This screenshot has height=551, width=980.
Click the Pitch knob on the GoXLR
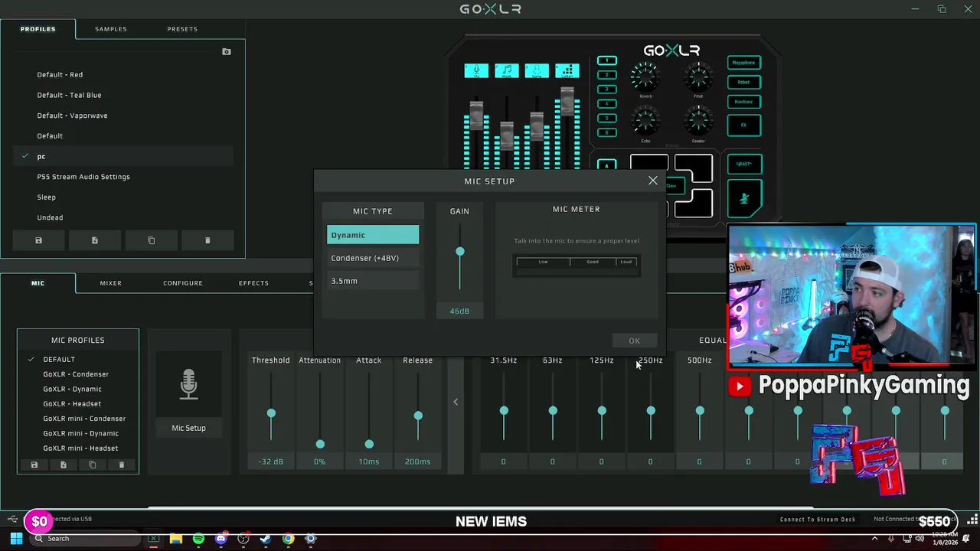click(698, 77)
